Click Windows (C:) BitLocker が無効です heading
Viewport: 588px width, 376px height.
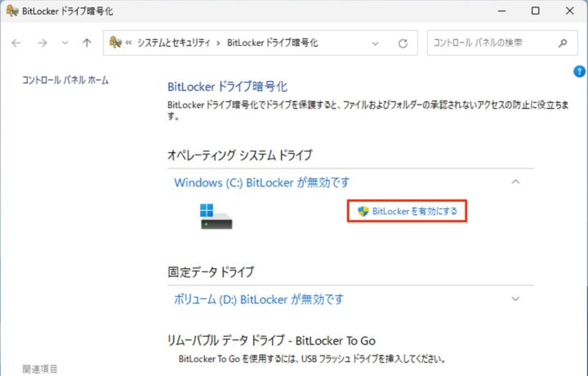[x=262, y=183]
